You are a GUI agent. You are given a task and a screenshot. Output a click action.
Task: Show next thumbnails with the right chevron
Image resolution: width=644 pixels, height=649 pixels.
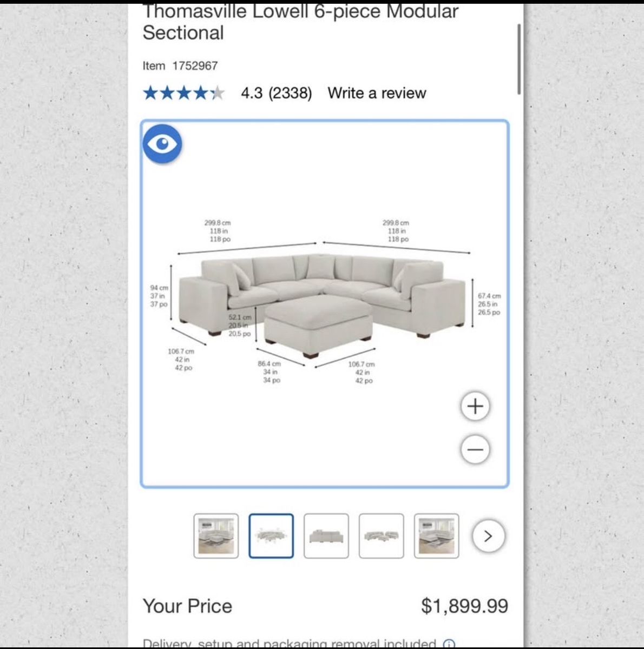pyautogui.click(x=488, y=536)
